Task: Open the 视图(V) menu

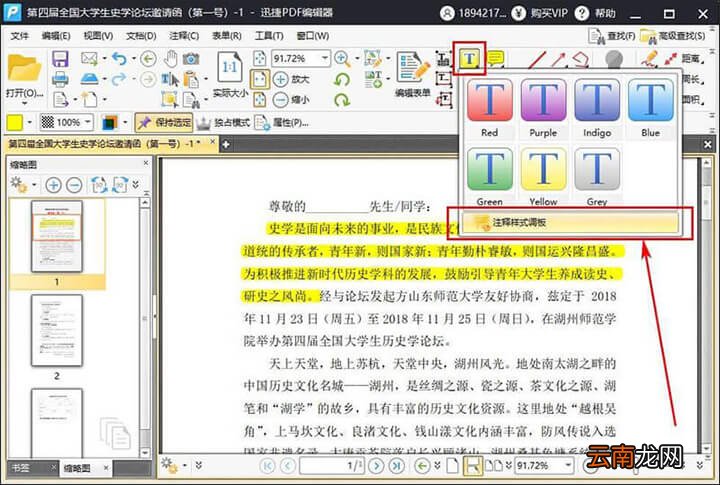Action: 98,36
